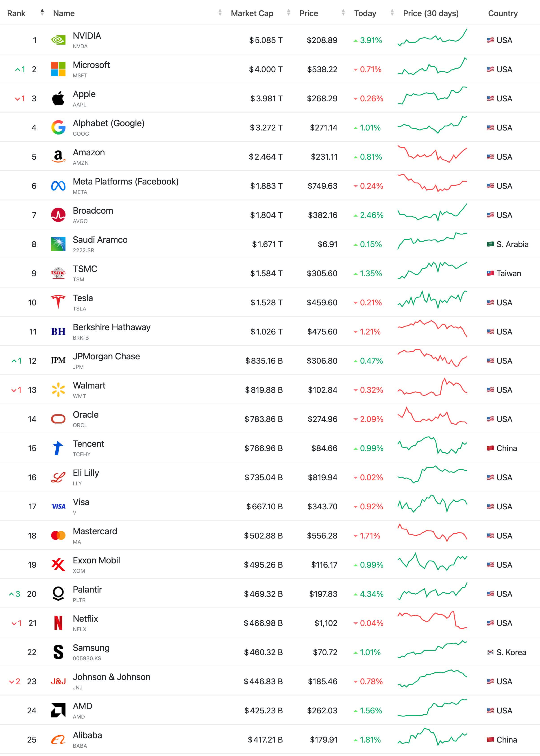This screenshot has width=540, height=756.
Task: Open the Alphabet (Google) company link
Action: 108,123
